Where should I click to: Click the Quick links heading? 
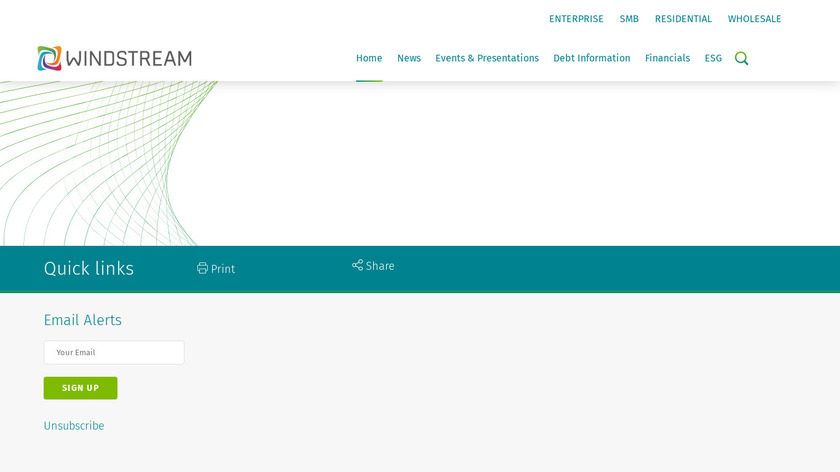tap(89, 268)
